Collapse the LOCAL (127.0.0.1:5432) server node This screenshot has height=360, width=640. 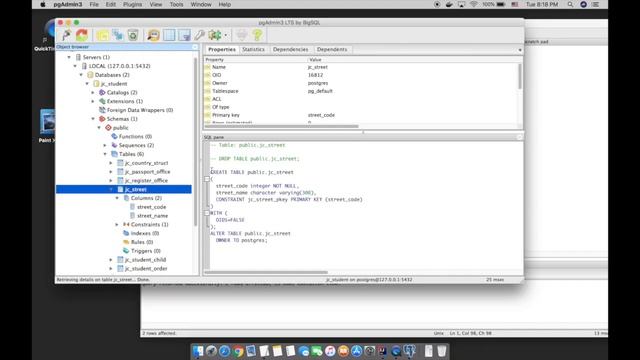[x=75, y=66]
